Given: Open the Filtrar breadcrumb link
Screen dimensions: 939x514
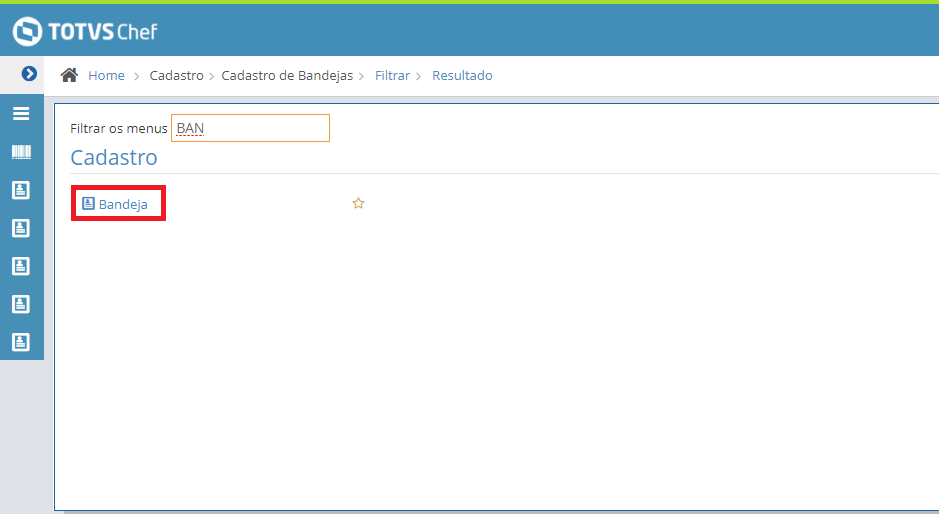Looking at the screenshot, I should tap(392, 75).
